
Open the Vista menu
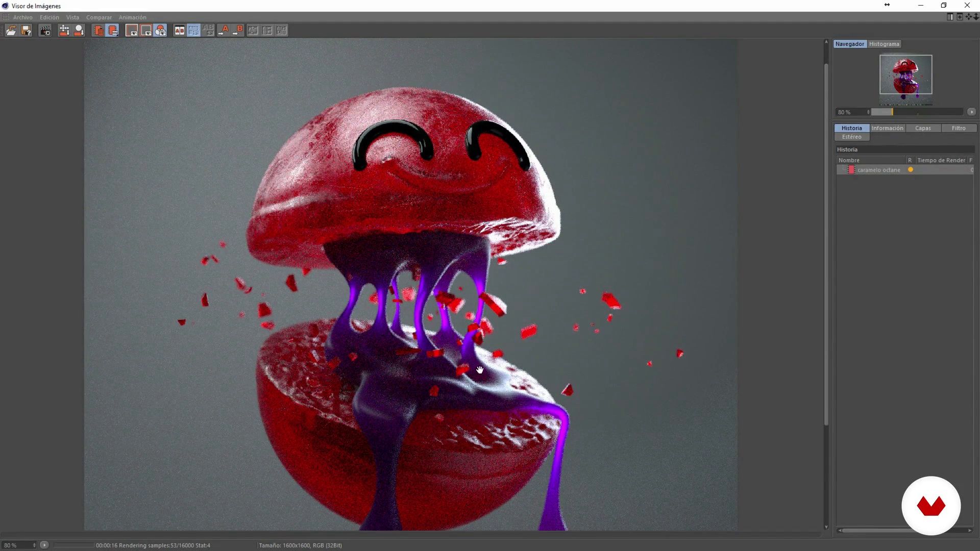click(72, 17)
